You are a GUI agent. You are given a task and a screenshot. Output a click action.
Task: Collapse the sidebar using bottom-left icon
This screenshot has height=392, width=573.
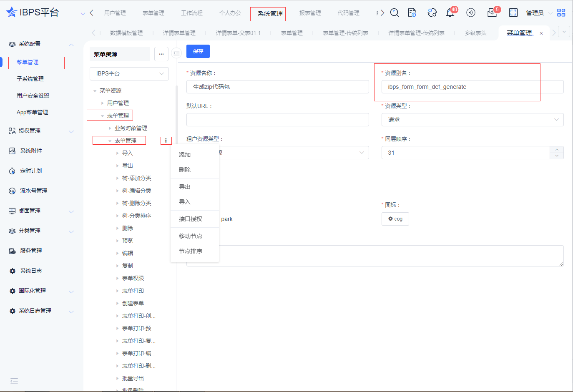coord(14,381)
